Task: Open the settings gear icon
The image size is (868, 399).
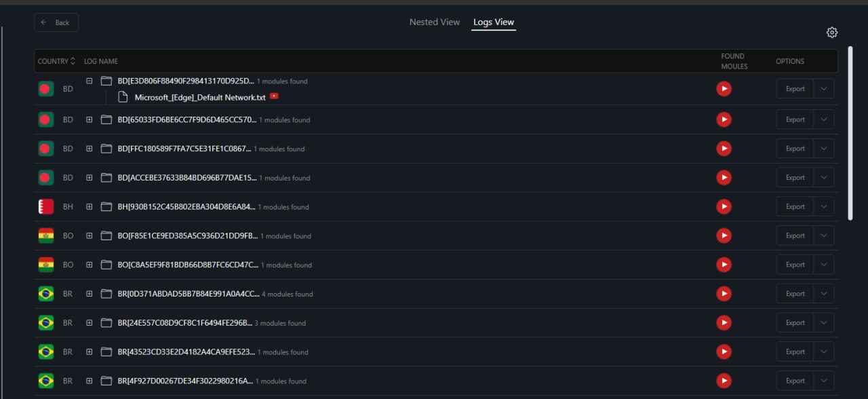Action: (832, 33)
